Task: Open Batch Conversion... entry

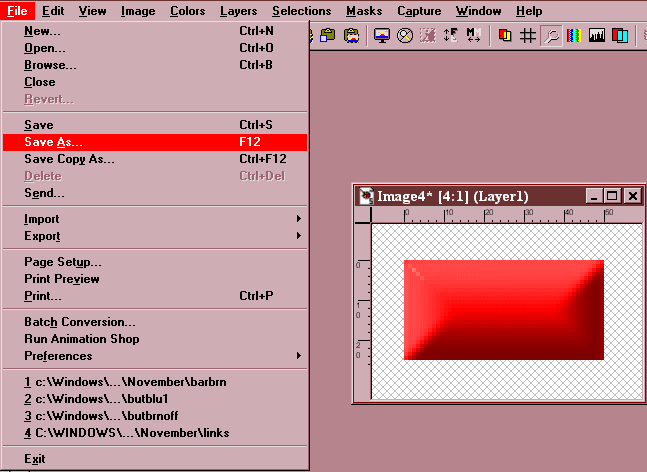Action: 155,322
